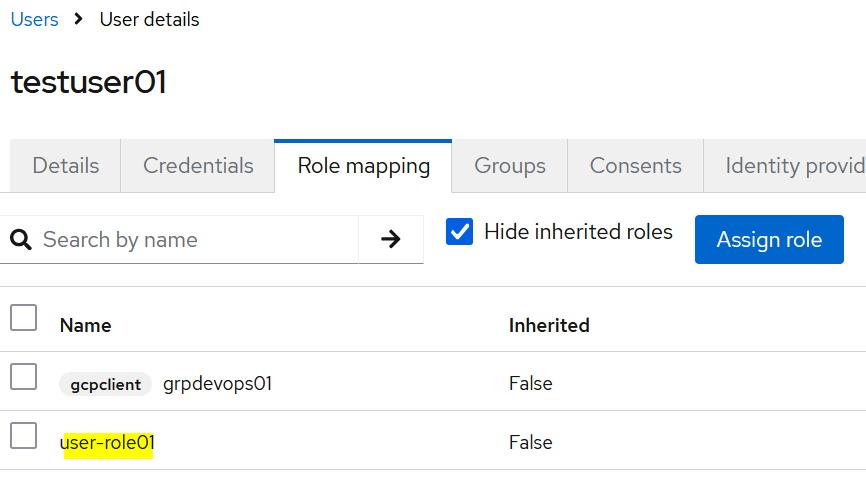This screenshot has width=866, height=492.
Task: Focus the Search by name field
Action: tap(195, 240)
